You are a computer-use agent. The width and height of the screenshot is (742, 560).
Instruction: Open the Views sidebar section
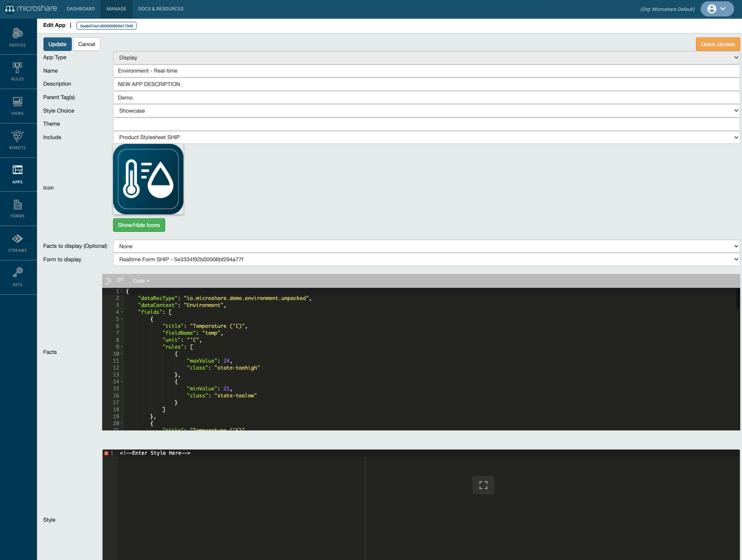pos(18,106)
